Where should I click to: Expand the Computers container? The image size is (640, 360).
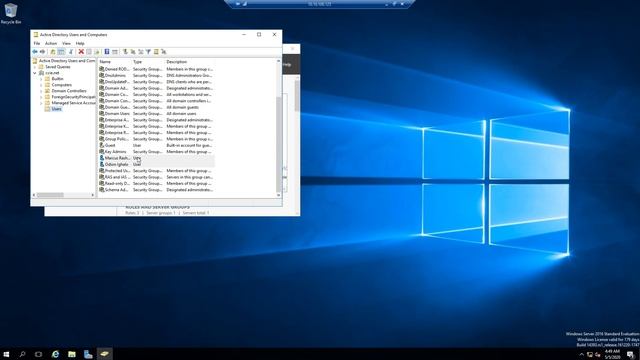41,85
